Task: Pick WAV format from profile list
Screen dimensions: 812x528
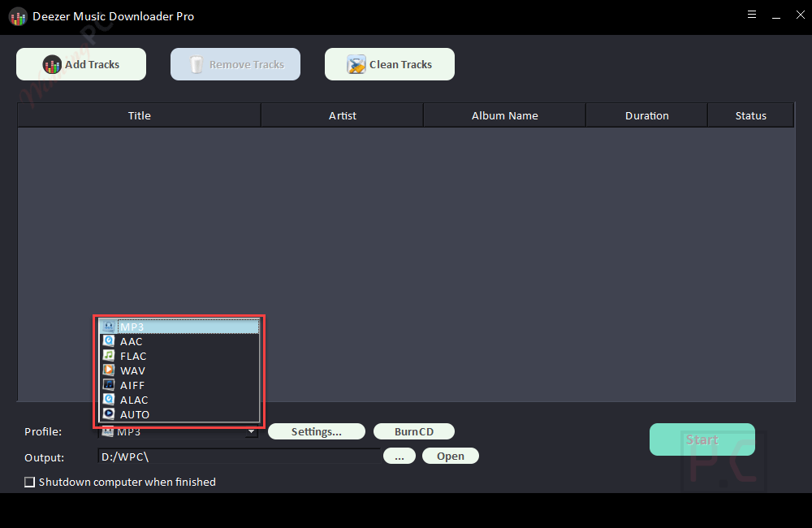Action: point(179,370)
